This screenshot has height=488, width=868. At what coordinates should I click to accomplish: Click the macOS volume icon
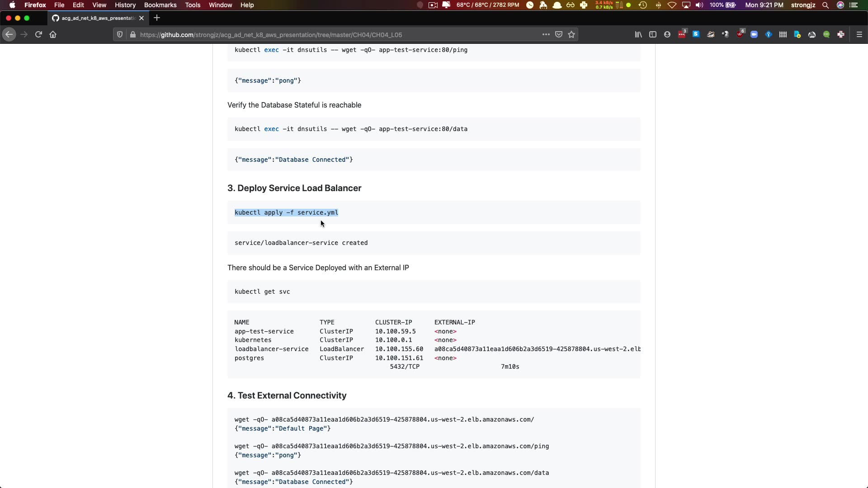coord(699,5)
